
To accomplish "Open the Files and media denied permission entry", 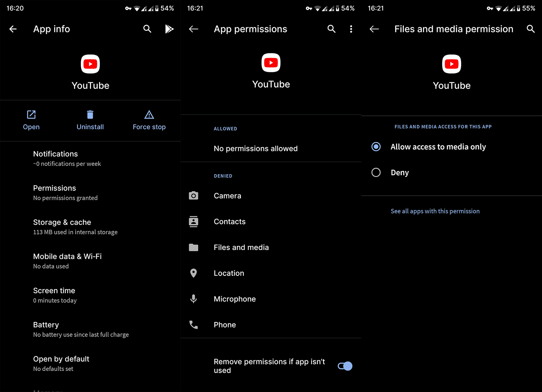I will tap(241, 247).
